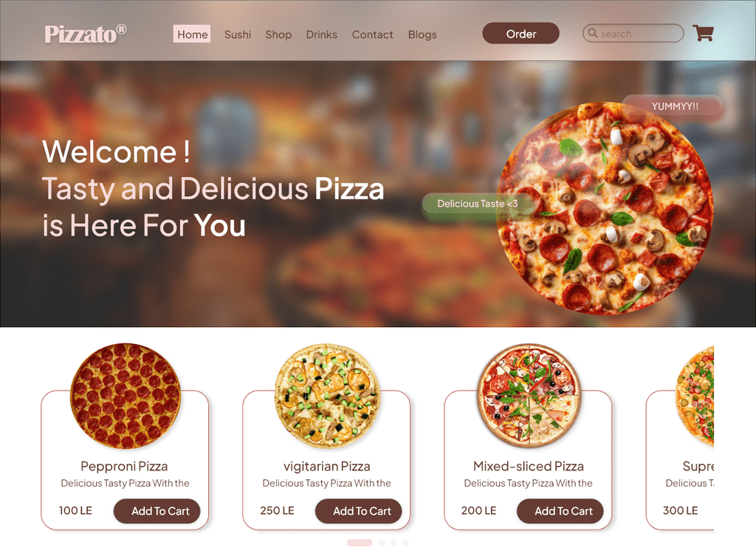Image resolution: width=756 pixels, height=559 pixels.
Task: Add vigitarian Pizza to cart
Action: 358,511
